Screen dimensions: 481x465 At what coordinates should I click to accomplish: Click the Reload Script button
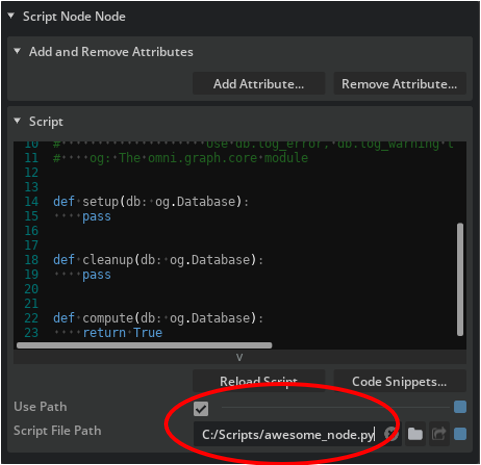point(259,381)
